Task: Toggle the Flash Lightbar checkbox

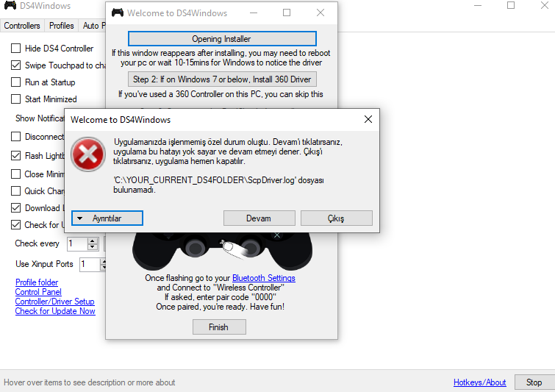Action: coord(16,155)
